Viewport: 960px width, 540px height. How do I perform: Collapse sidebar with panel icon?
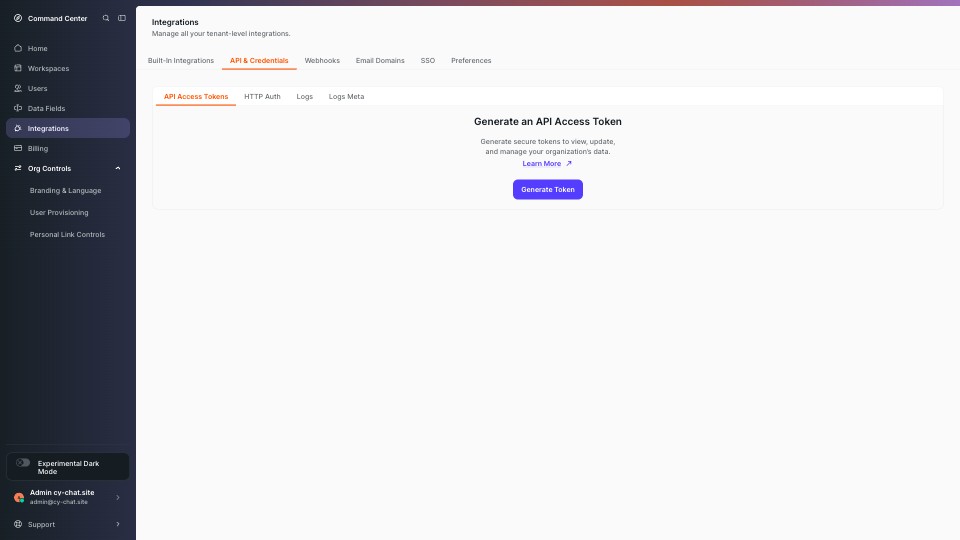pos(122,18)
